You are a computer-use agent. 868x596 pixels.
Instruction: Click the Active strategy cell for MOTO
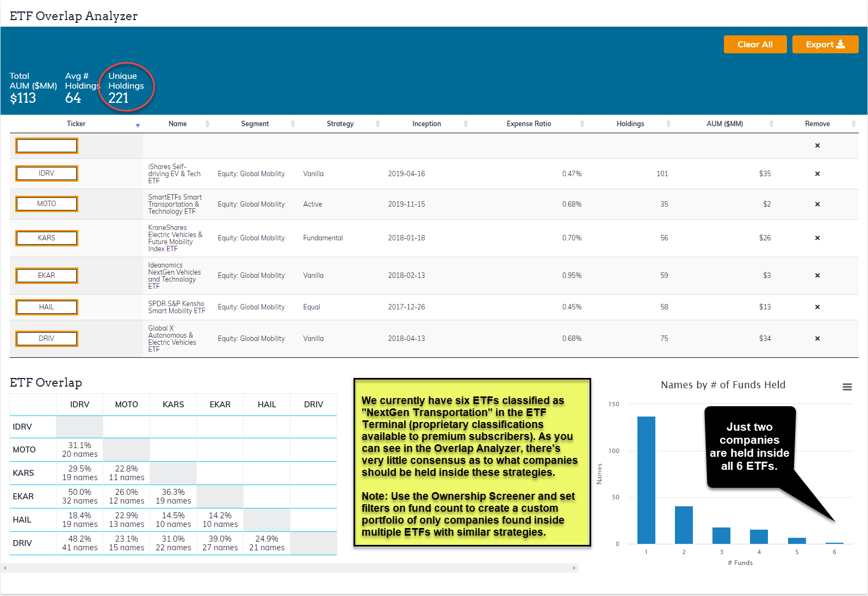click(x=313, y=204)
